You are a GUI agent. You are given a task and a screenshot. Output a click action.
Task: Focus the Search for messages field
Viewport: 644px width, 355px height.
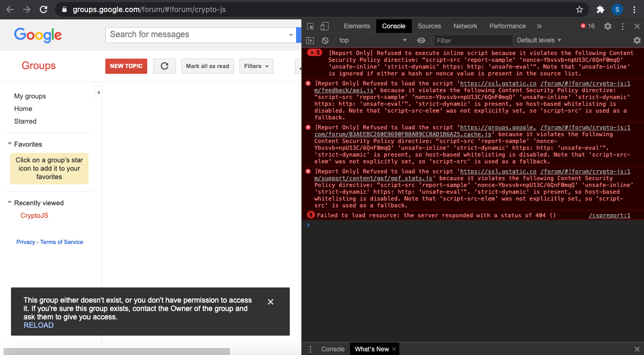pos(197,35)
